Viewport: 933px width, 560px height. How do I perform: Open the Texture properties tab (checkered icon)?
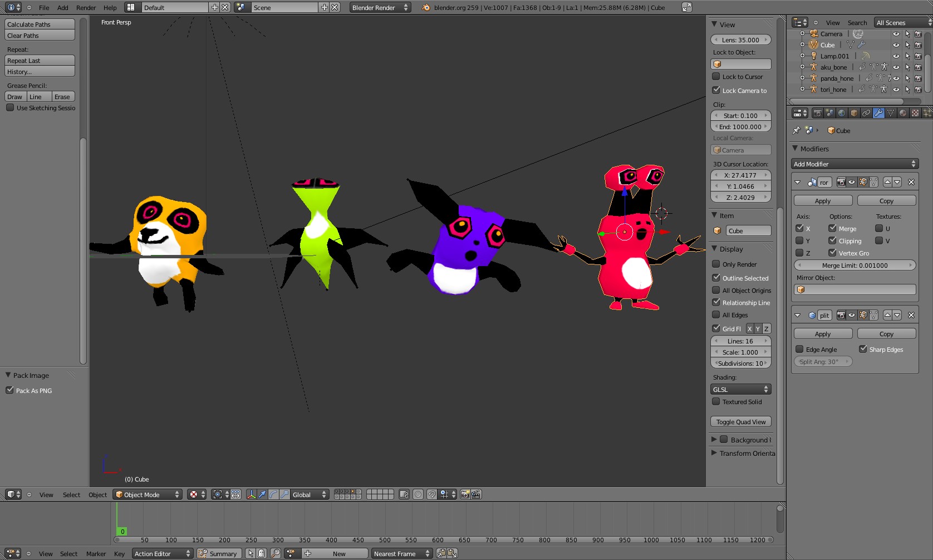(916, 113)
